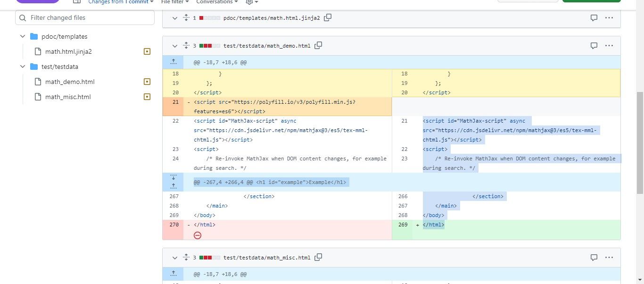This screenshot has height=284, width=644.
Task: Open more options menu for math.html.jinja2
Action: [609, 17]
